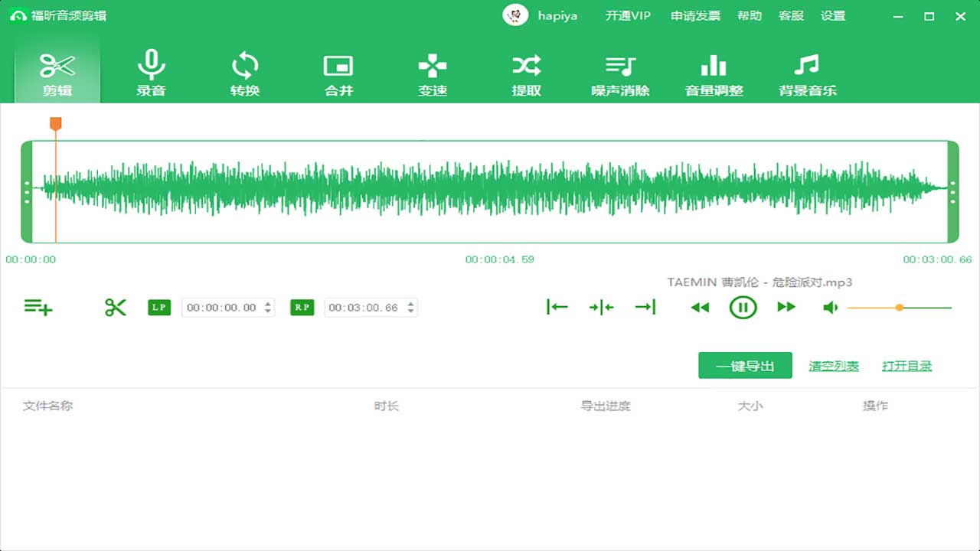Switch to the 转换 conversion tool
The image size is (980, 551).
tap(244, 73)
